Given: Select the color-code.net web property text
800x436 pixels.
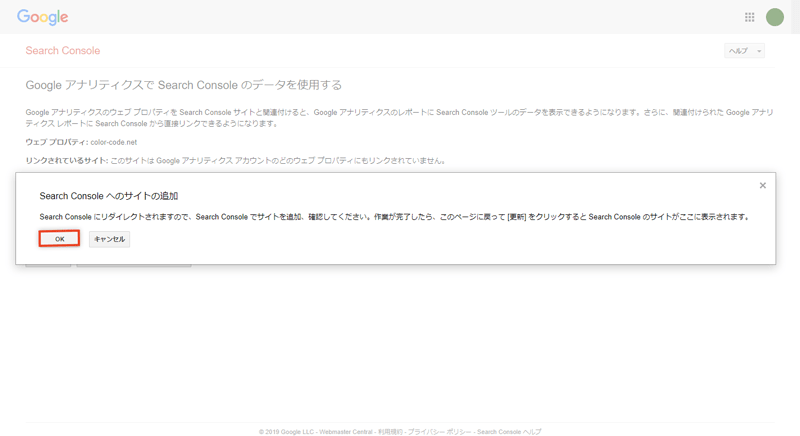Looking at the screenshot, I should coord(113,142).
